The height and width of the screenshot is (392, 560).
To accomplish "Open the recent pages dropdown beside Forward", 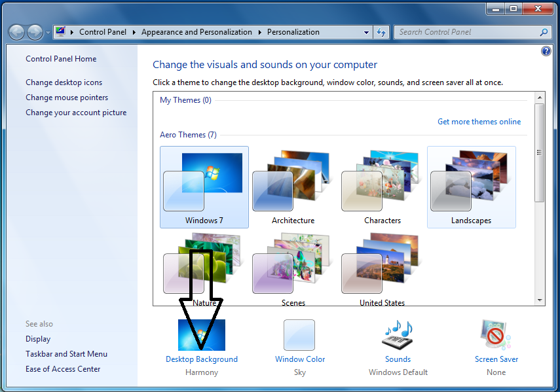I will pos(48,33).
